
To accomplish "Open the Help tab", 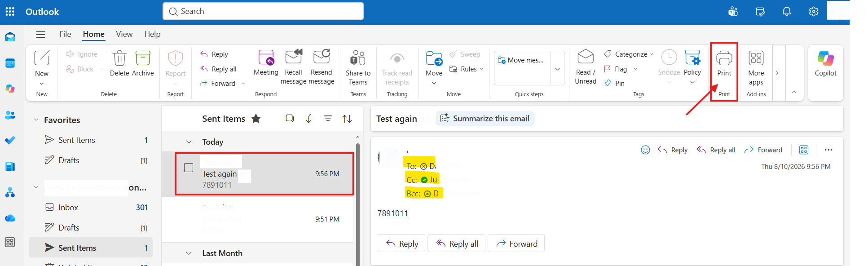I will click(152, 34).
